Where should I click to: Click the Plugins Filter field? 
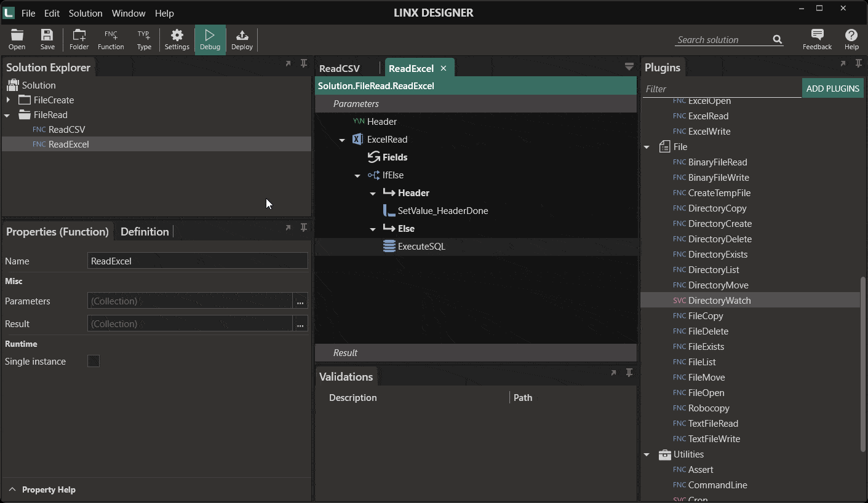722,89
